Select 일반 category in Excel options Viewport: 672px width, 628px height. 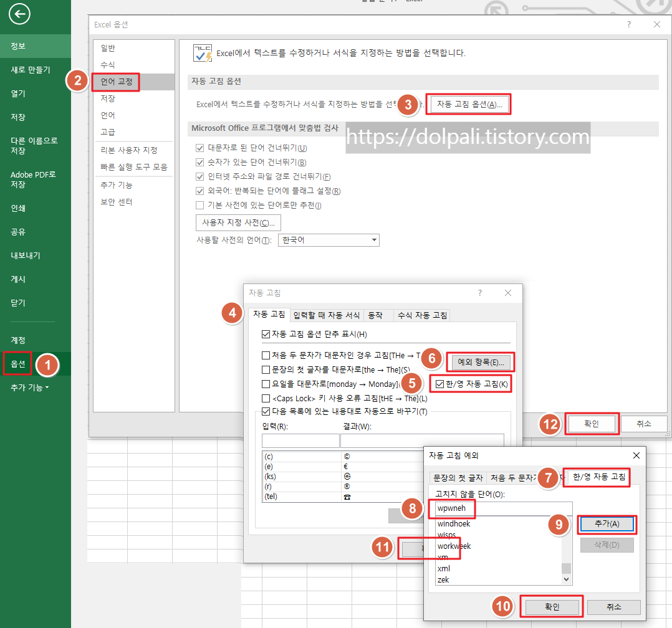[x=133, y=48]
